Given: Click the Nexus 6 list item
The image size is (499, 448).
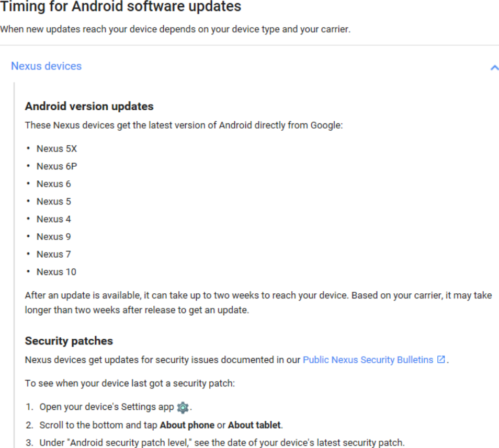Looking at the screenshot, I should pyautogui.click(x=54, y=184).
